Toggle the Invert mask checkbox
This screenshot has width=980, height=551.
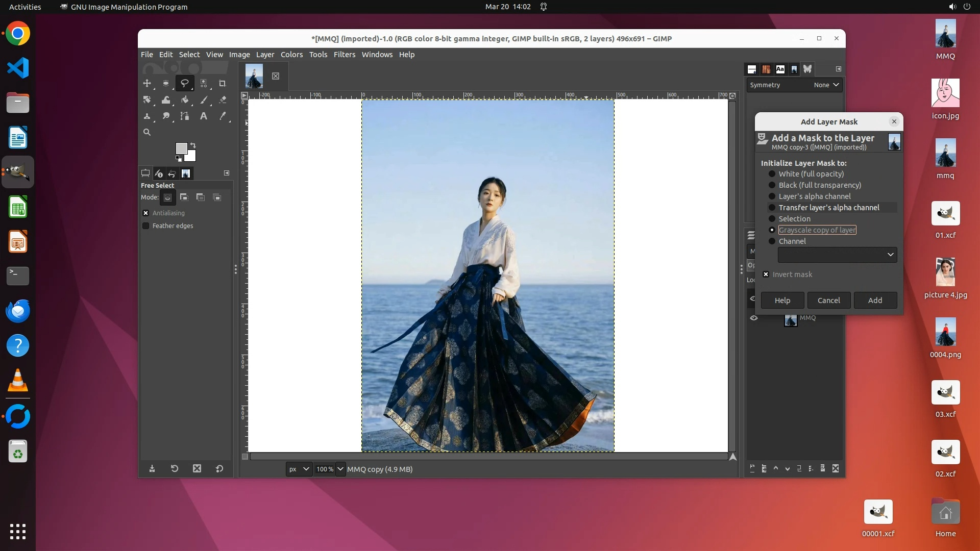click(766, 274)
